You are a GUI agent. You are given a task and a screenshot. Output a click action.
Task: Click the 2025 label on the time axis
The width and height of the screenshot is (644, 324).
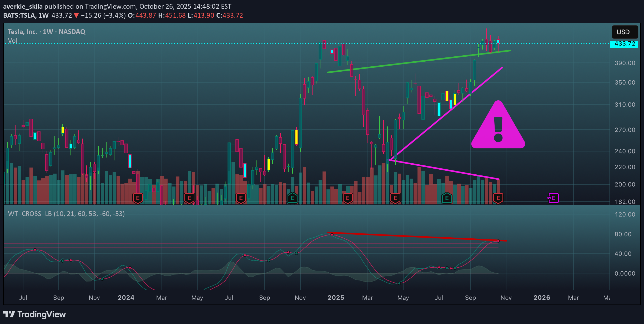336,298
